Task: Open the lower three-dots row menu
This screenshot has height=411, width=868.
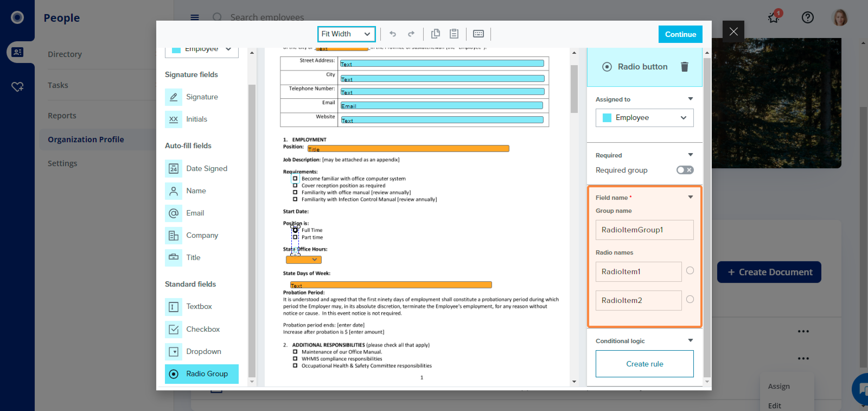Action: point(803,358)
